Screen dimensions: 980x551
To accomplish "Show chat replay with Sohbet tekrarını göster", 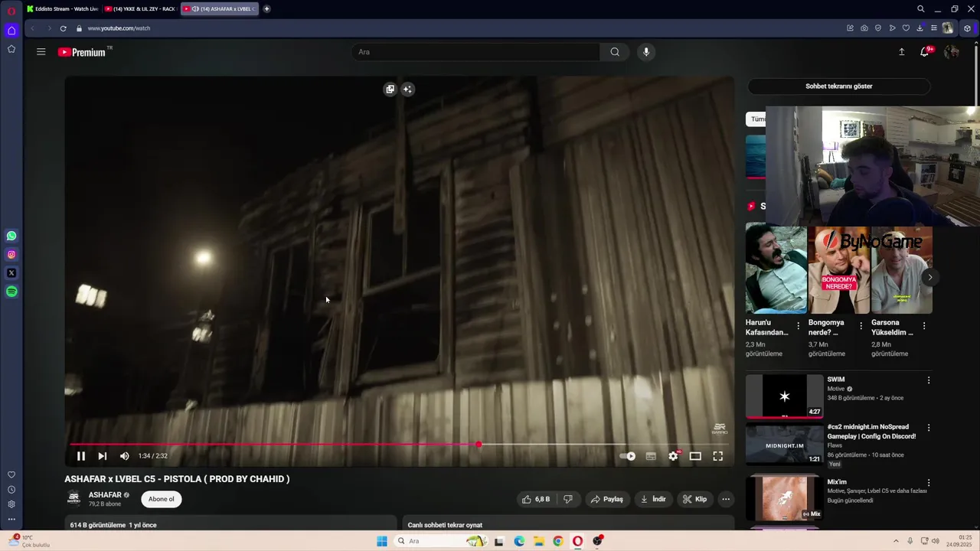I will [838, 86].
